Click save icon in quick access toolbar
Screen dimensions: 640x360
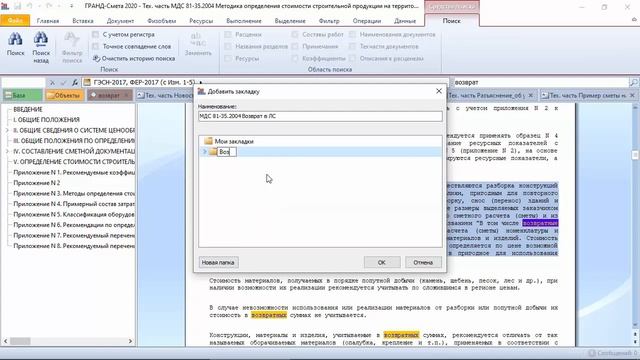18,6
